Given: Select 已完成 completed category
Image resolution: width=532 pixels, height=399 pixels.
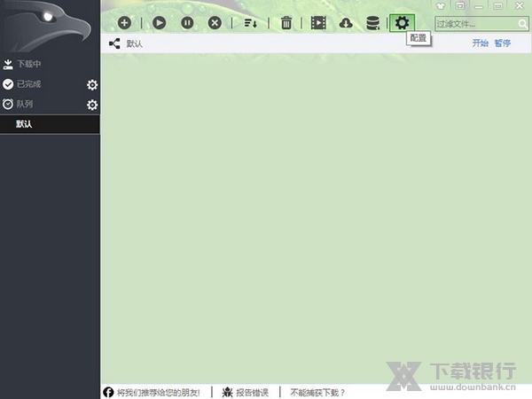Looking at the screenshot, I should click(28, 84).
